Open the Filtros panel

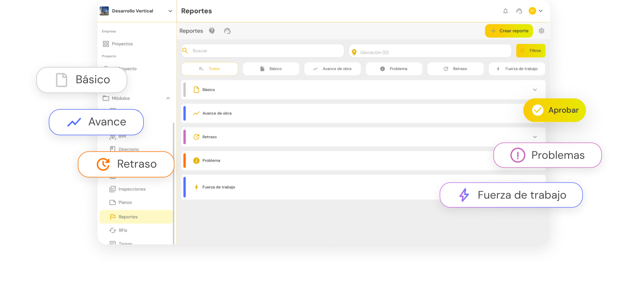(531, 51)
